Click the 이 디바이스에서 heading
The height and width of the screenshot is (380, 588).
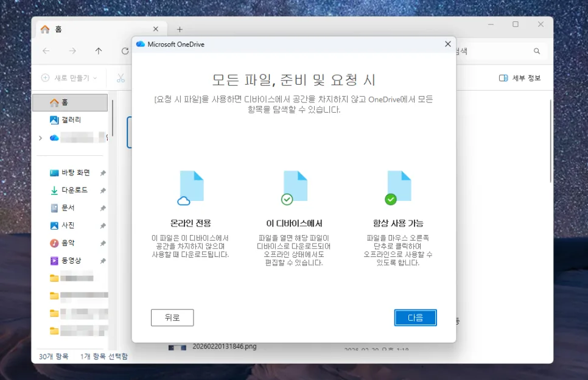(295, 223)
